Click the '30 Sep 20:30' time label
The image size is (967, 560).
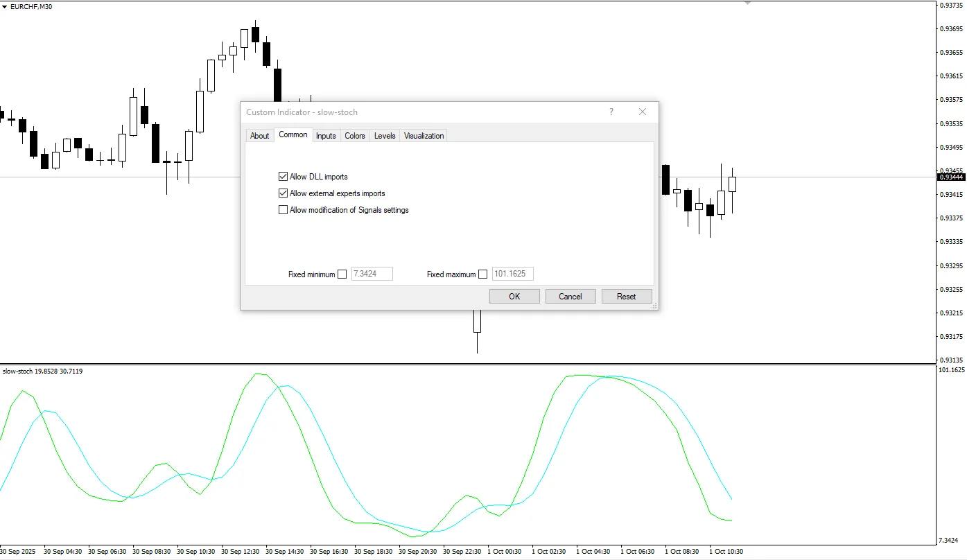pyautogui.click(x=418, y=552)
